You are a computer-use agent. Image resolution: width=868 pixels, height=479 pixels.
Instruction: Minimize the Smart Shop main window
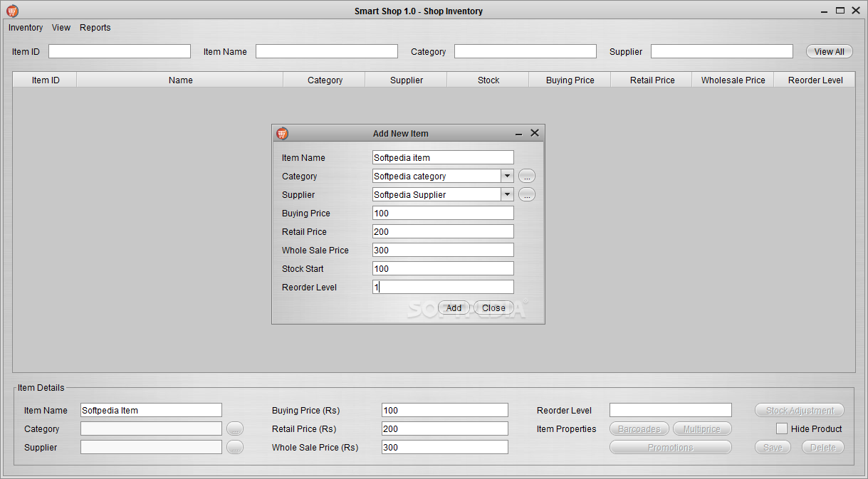click(824, 11)
